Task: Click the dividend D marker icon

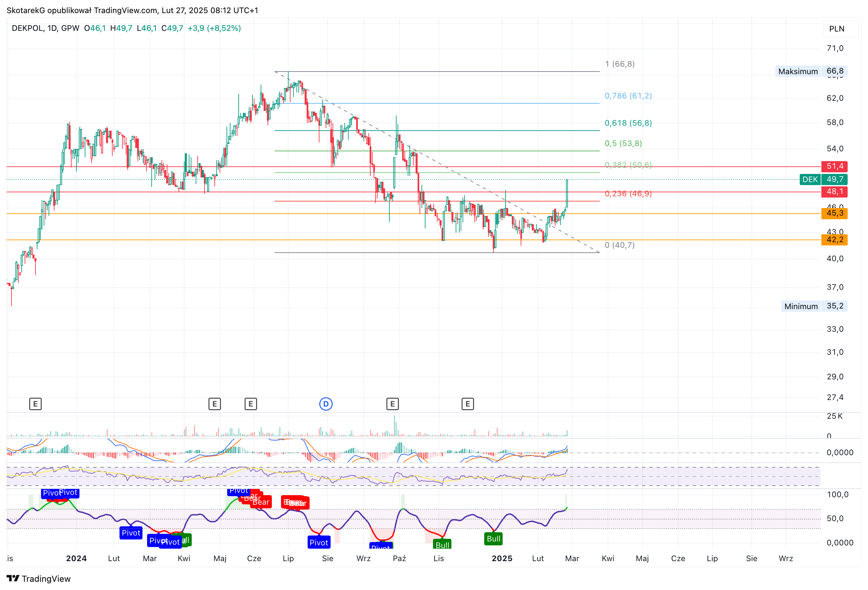Action: [x=326, y=404]
